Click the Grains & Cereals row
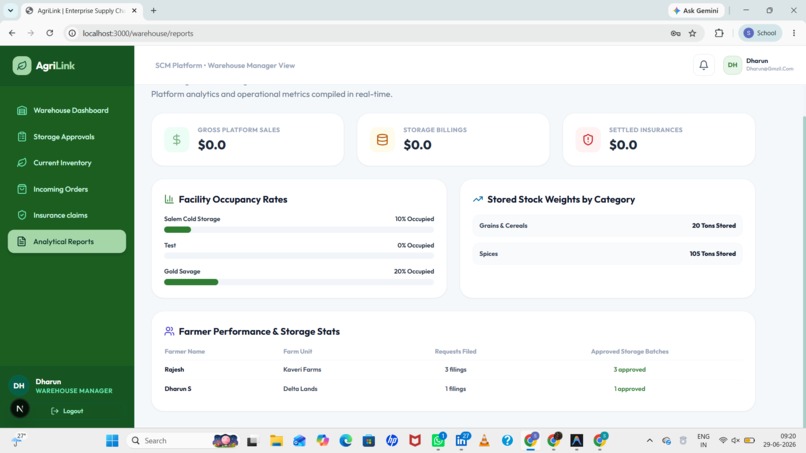The width and height of the screenshot is (806, 453). [607, 226]
